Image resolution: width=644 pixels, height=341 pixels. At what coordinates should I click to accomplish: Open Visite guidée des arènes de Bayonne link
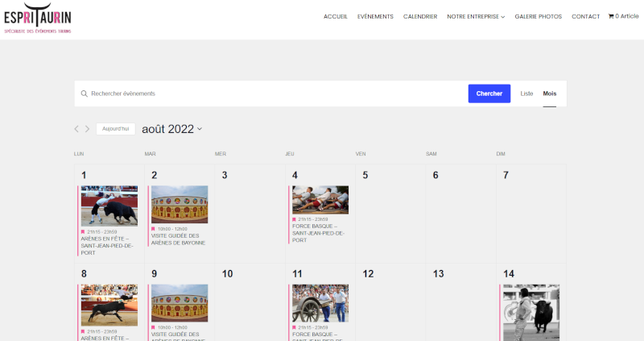(x=178, y=239)
